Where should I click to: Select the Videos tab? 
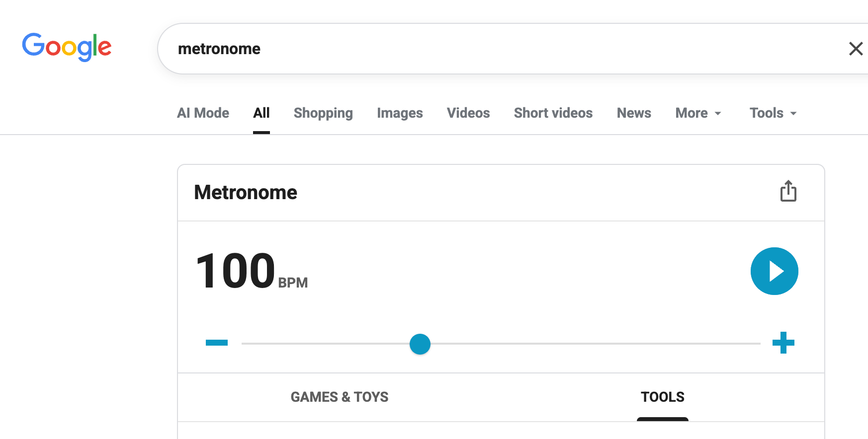pos(468,113)
